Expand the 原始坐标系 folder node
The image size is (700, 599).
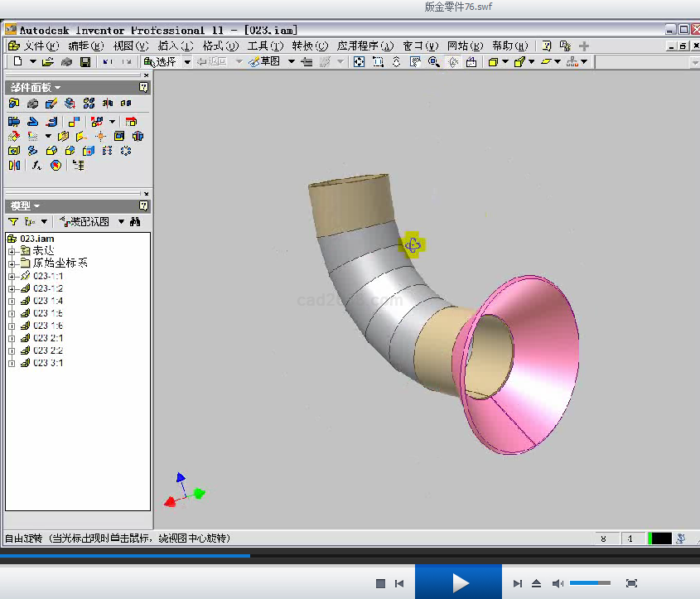coord(12,263)
